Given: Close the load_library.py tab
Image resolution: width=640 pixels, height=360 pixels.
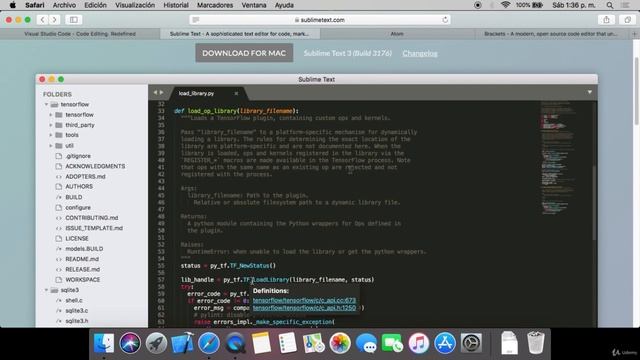Looking at the screenshot, I should point(236,93).
